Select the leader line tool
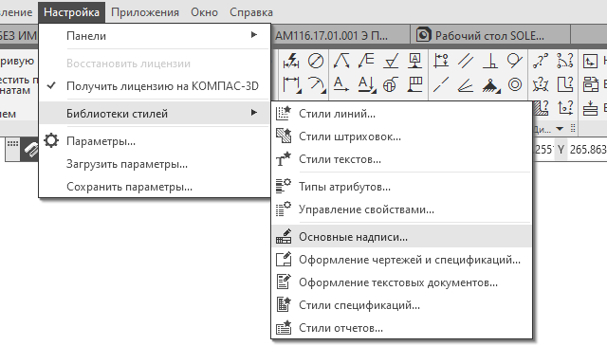Viewport: 607px width, 364px height. click(341, 61)
